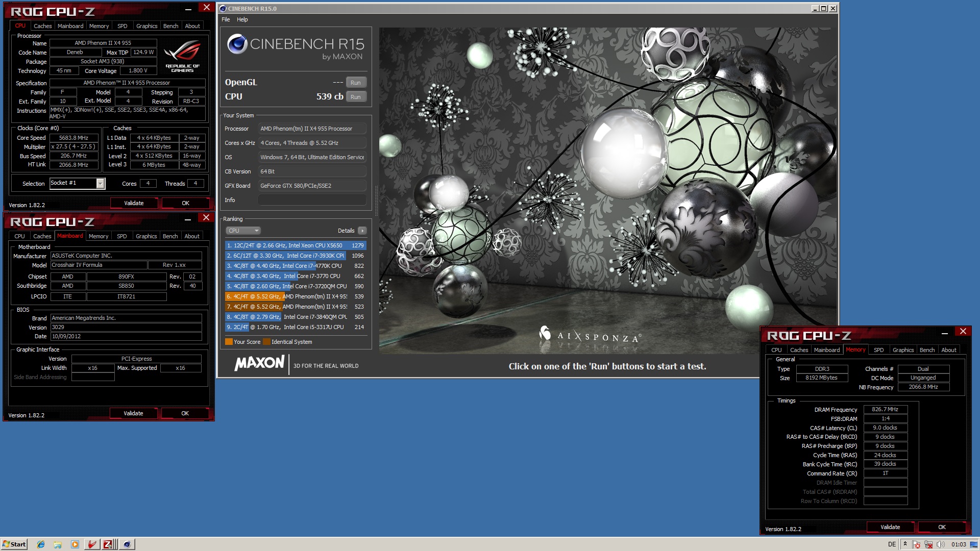Open About tab in the top-left CPU-Z window
The width and height of the screenshot is (980, 551).
click(x=192, y=26)
